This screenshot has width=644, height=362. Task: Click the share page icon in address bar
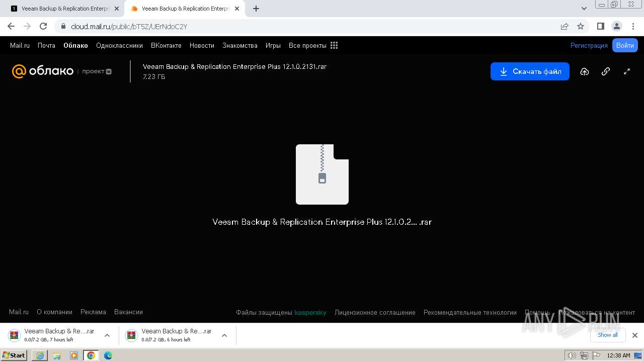(x=565, y=26)
